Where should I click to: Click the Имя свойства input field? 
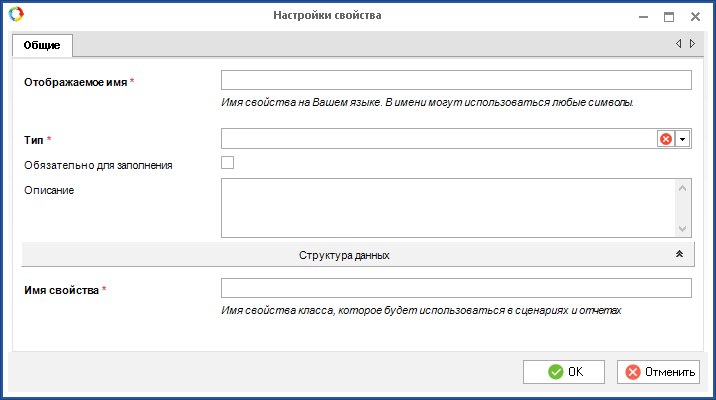(x=456, y=289)
